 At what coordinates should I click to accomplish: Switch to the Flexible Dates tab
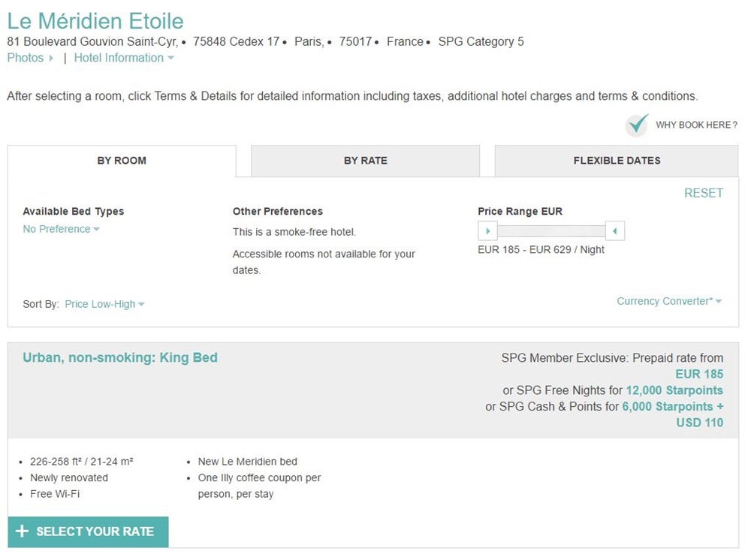[617, 161]
